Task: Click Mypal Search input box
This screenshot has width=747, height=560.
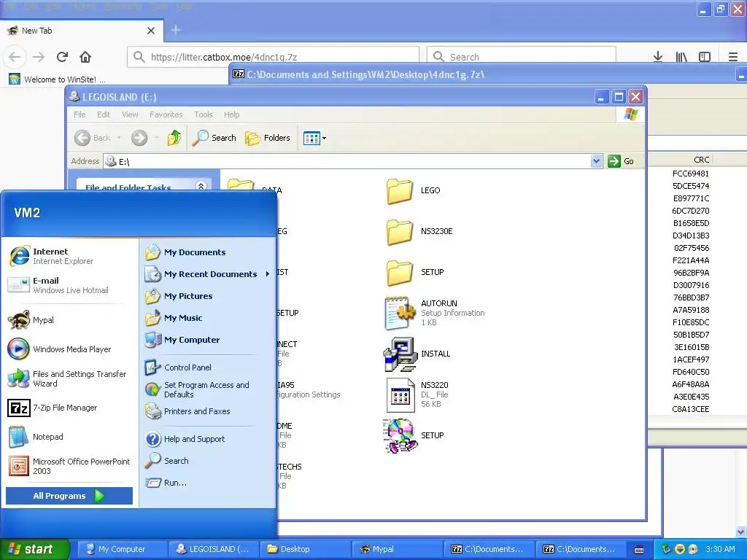Action: (x=521, y=57)
